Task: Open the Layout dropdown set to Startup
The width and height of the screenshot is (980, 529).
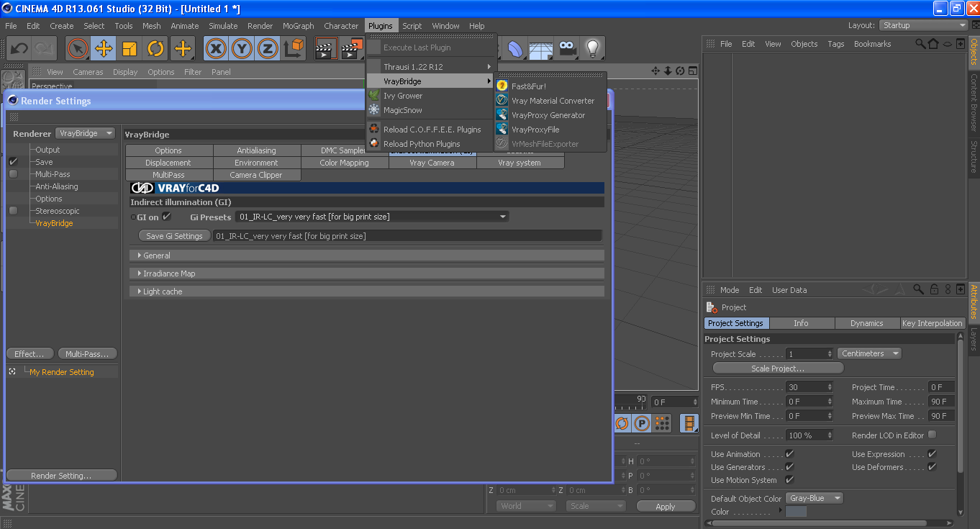Action: coord(924,25)
